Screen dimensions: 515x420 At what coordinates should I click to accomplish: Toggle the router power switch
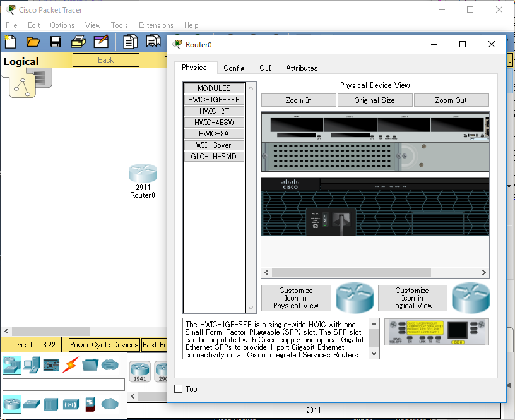324,219
